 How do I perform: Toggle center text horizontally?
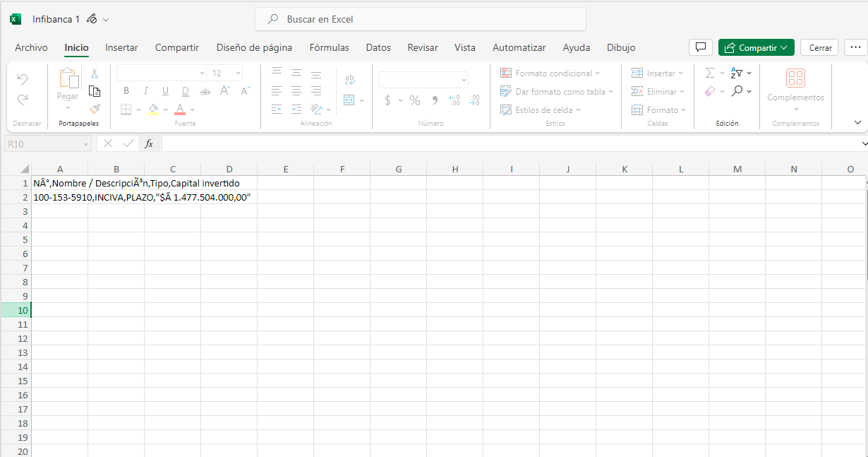296,91
